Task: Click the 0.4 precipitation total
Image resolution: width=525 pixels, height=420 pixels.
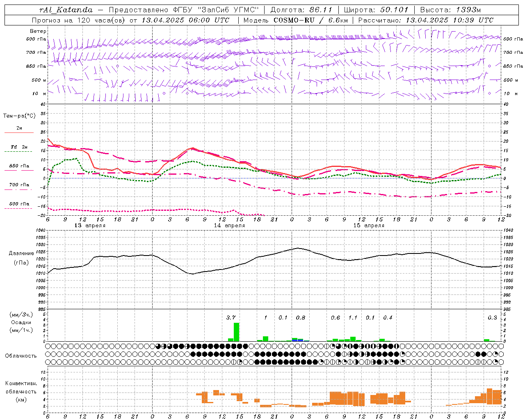Action: click(388, 317)
